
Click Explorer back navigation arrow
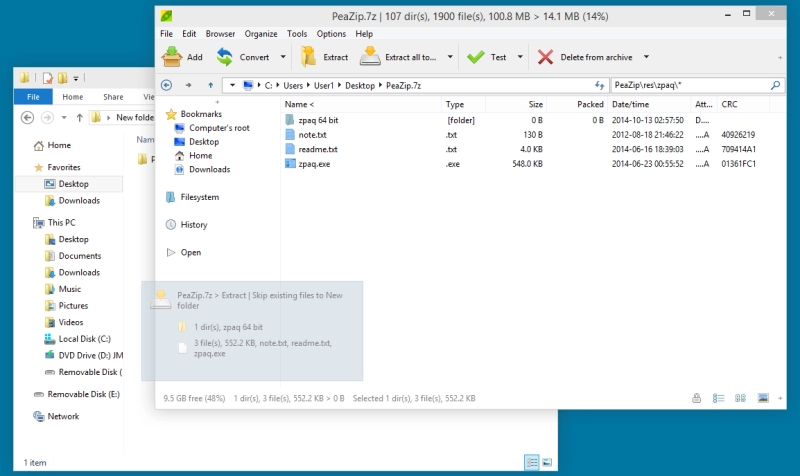(x=28, y=118)
